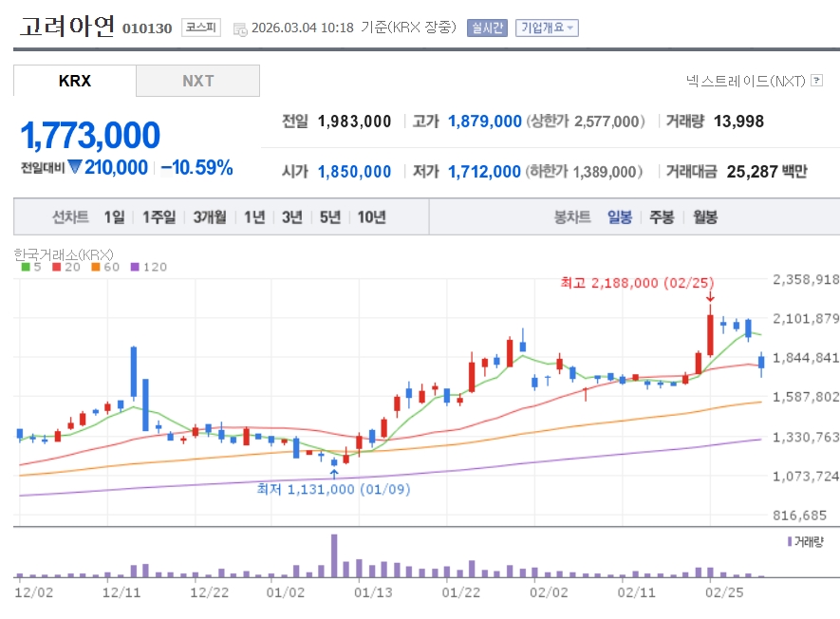Screen dimensions: 840x619
Task: Click the green 5-day moving average swatch
Action: [26, 267]
